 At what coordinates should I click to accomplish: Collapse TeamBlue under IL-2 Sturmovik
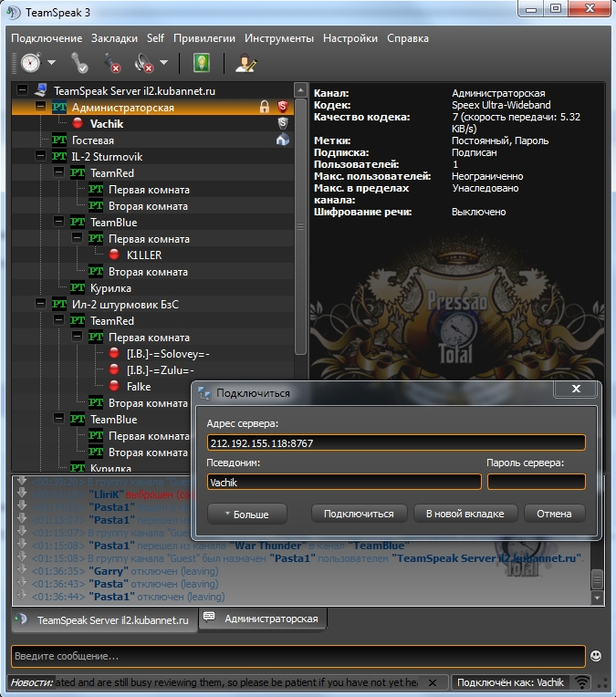tap(58, 222)
